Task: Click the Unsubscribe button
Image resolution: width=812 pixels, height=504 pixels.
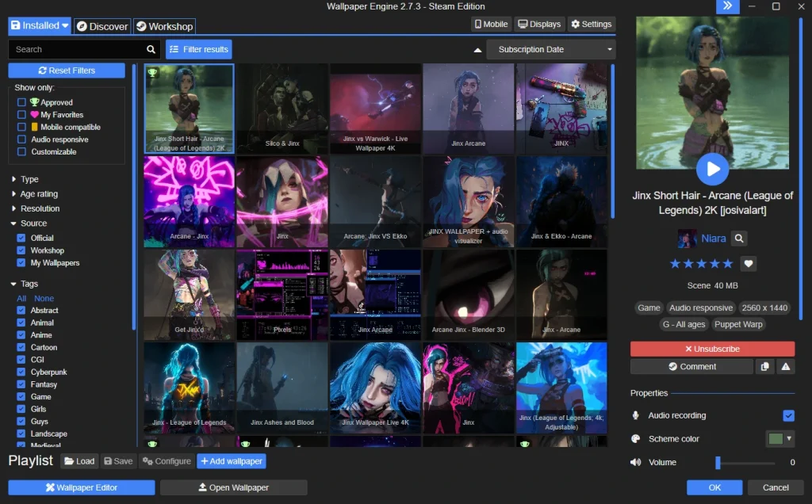Action: click(x=712, y=349)
